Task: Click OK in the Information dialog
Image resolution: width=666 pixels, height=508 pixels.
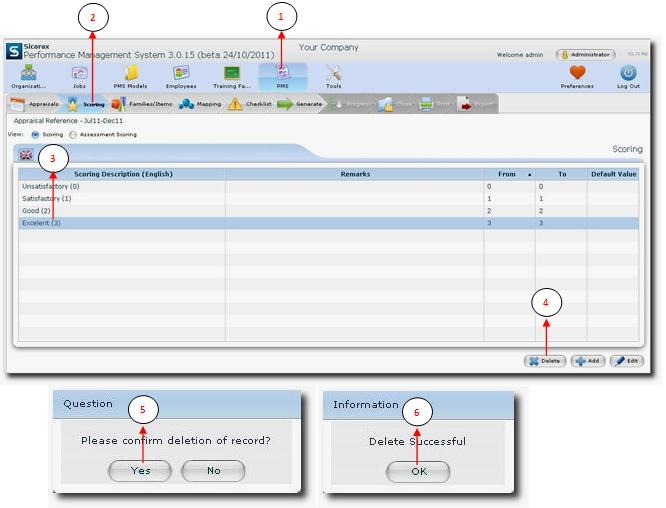Action: 417,471
